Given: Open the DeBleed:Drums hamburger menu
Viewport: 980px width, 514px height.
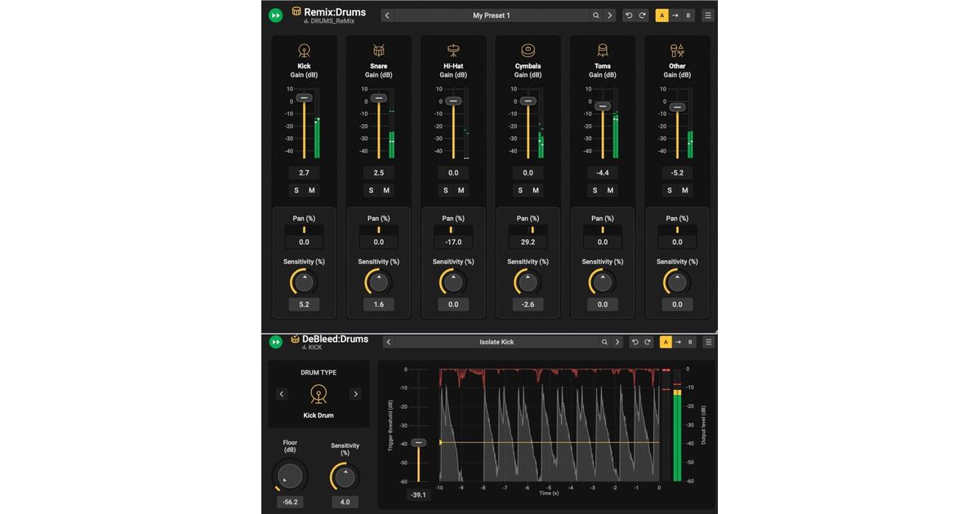Looking at the screenshot, I should point(708,343).
